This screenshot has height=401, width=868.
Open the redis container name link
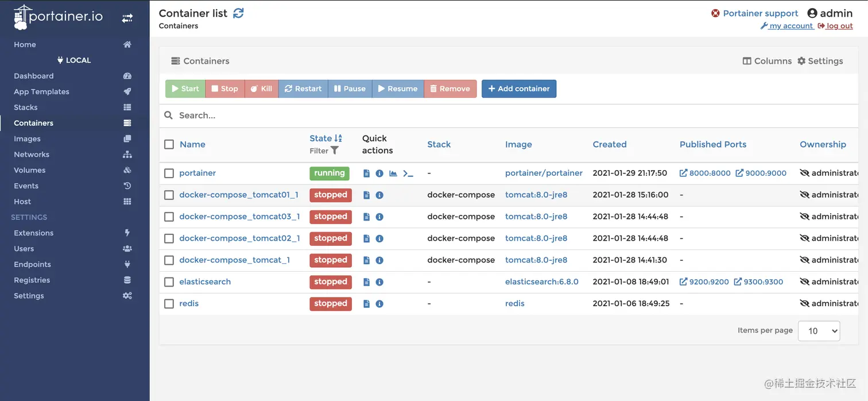click(189, 304)
